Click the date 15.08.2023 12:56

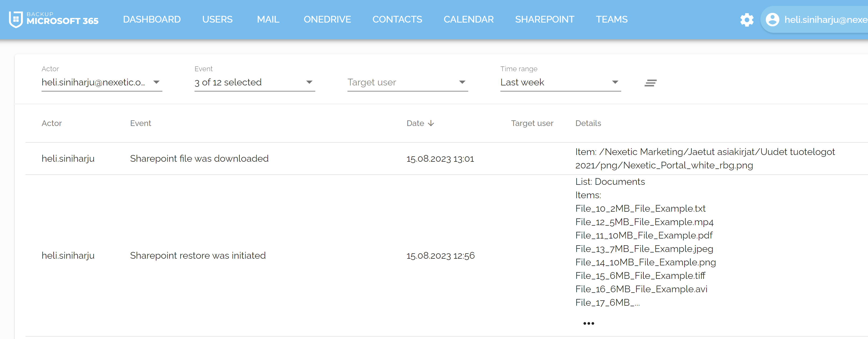pos(440,256)
